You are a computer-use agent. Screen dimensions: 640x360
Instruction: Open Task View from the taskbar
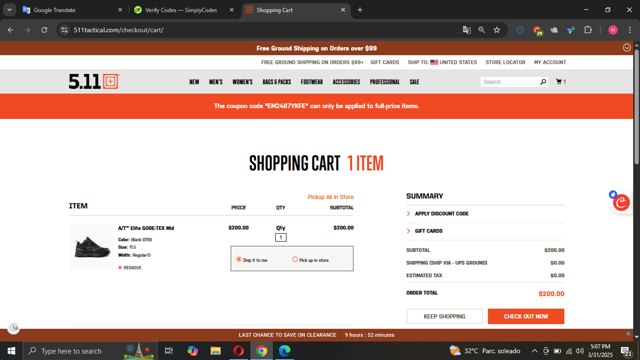[169, 351]
